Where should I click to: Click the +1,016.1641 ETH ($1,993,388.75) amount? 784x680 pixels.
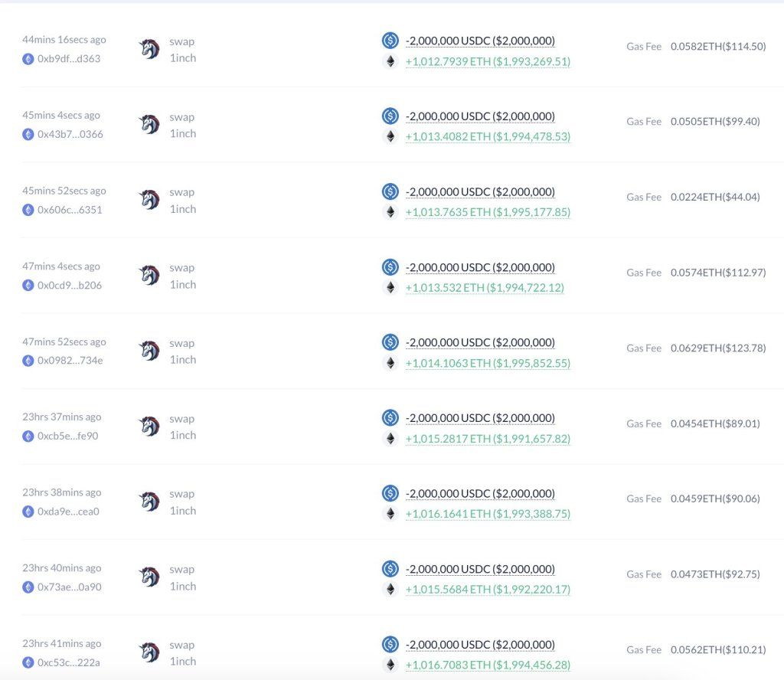coord(488,514)
